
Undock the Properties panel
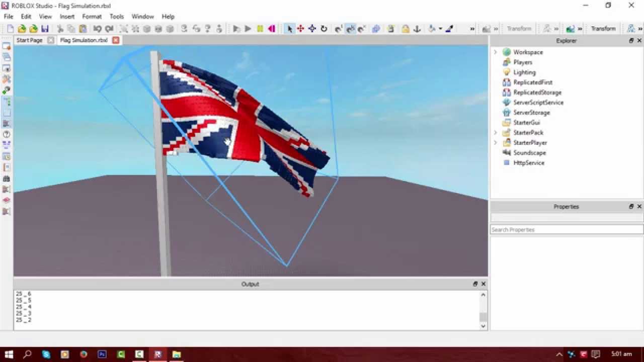coord(631,207)
